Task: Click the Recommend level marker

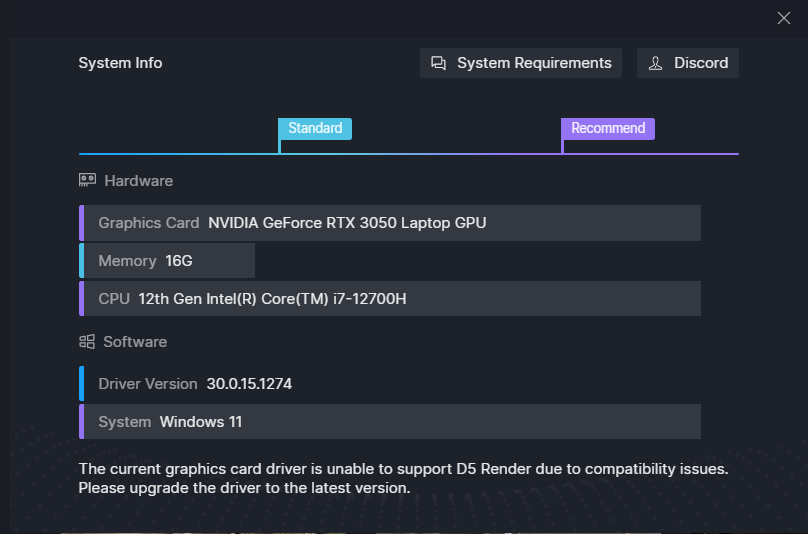Action: tap(608, 128)
